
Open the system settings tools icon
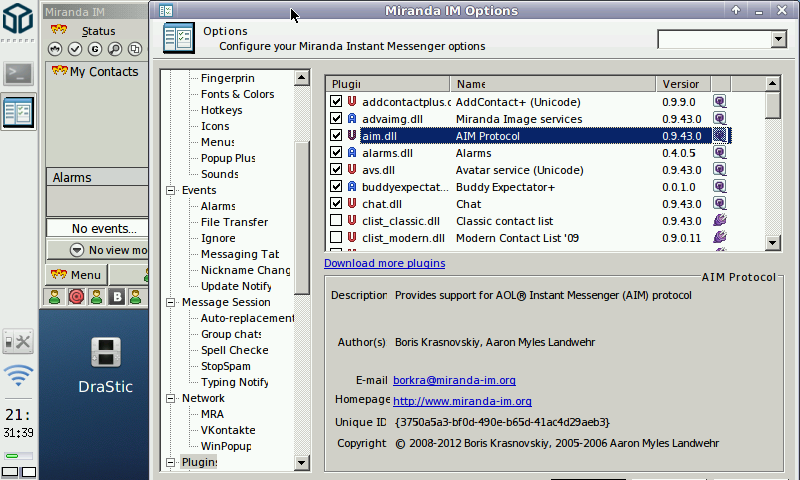pos(18,341)
